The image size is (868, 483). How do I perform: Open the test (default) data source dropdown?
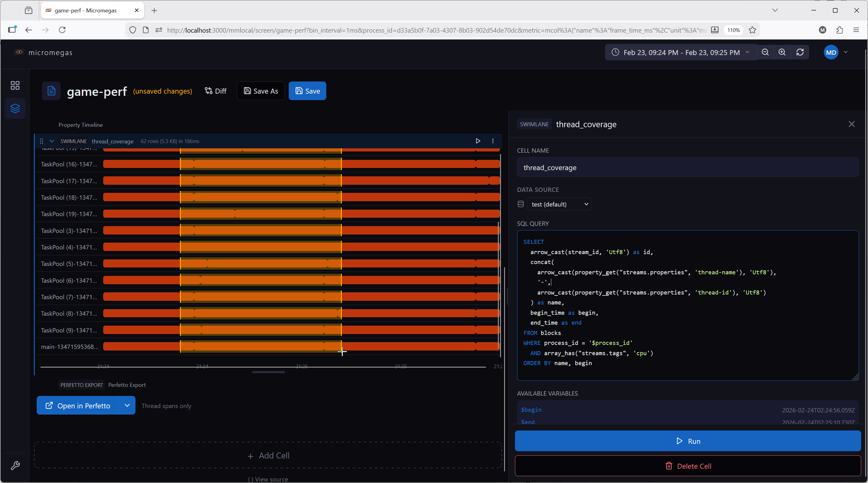559,204
